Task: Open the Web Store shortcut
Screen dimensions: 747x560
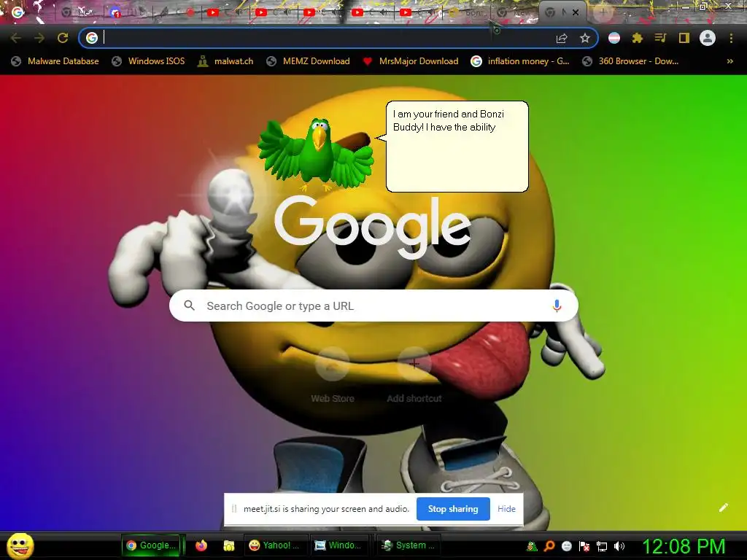Action: tap(333, 376)
